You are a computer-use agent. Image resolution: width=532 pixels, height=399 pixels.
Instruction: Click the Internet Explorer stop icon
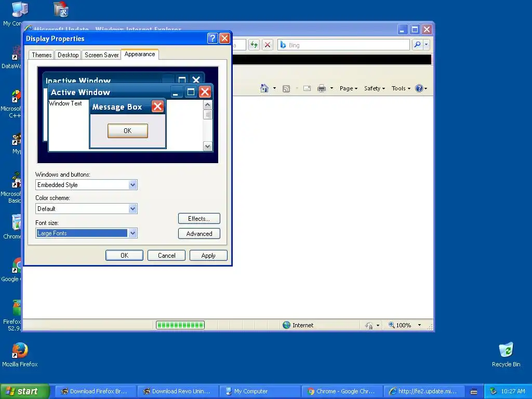coord(268,45)
